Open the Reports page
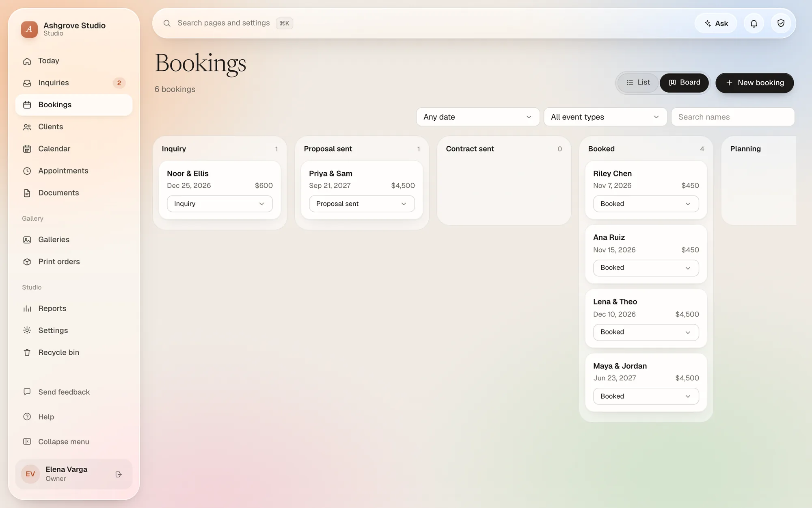This screenshot has height=508, width=812. [74, 308]
